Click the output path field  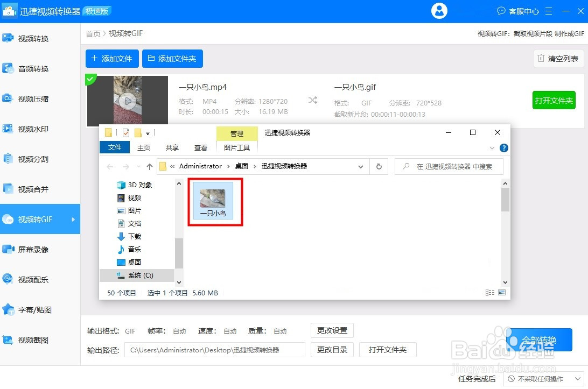click(x=214, y=350)
